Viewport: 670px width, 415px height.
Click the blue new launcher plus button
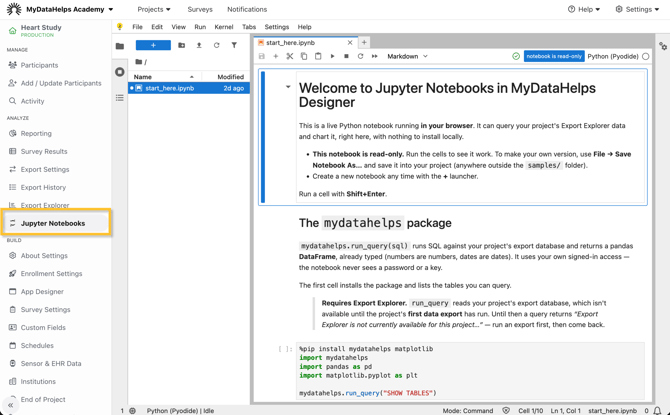[x=153, y=45]
